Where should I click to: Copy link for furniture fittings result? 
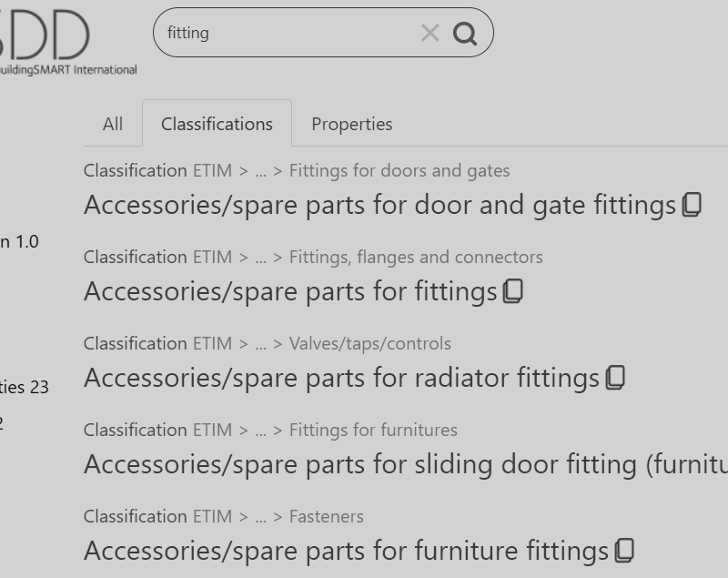624,551
